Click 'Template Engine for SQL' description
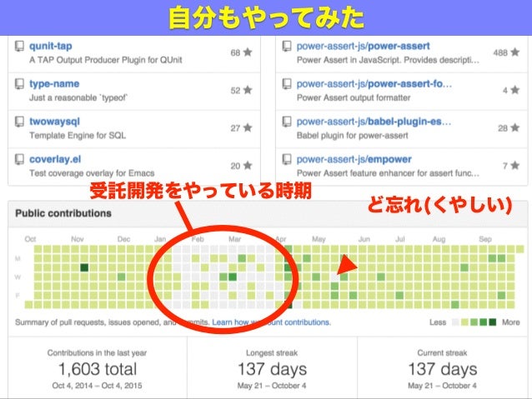 [78, 136]
